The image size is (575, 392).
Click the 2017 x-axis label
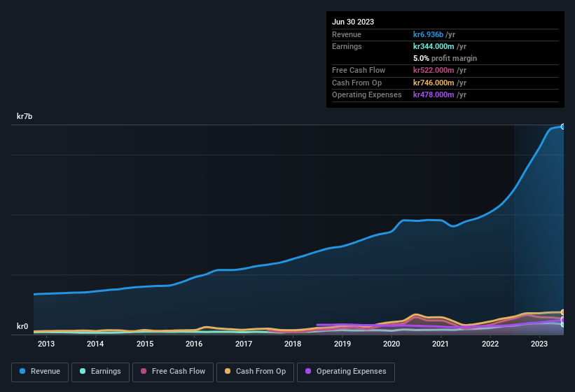[244, 344]
